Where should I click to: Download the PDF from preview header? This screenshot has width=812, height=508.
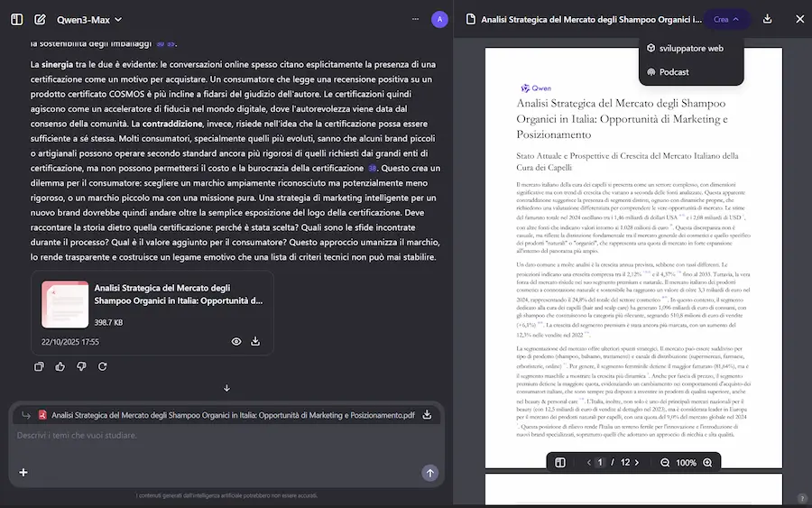(x=768, y=19)
